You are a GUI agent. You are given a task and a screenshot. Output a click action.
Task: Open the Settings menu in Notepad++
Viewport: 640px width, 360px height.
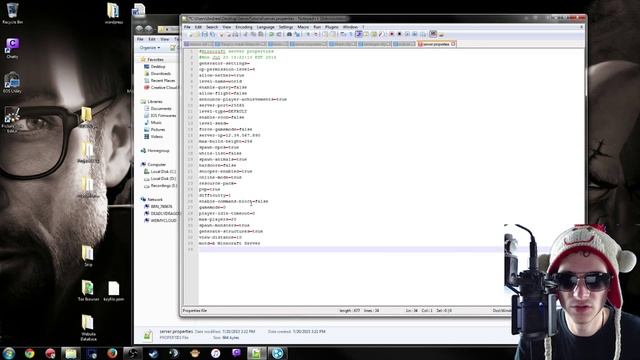(x=286, y=27)
